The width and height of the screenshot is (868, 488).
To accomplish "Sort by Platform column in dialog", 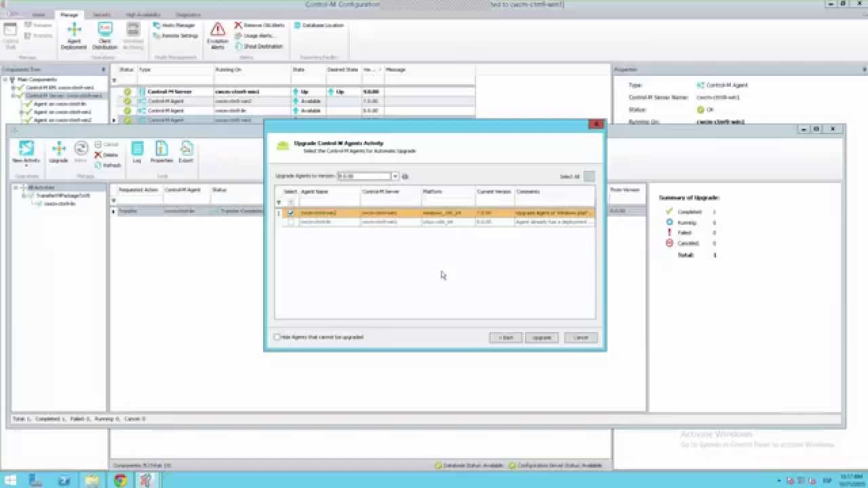I will (x=448, y=192).
